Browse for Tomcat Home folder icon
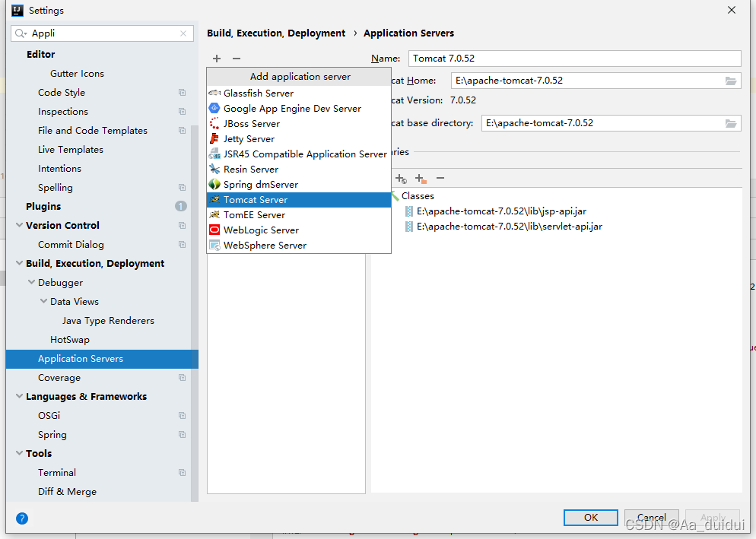The height and width of the screenshot is (539, 756). [731, 81]
